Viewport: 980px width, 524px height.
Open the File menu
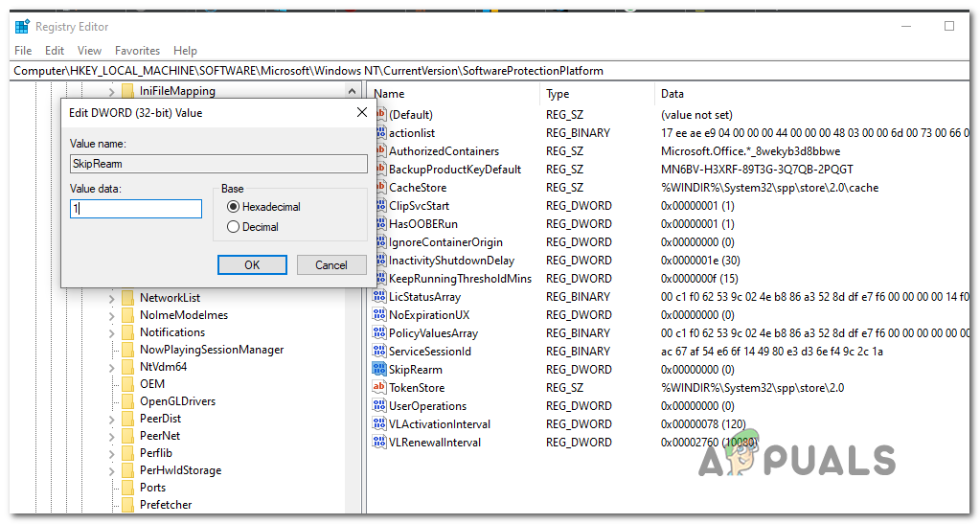coord(23,51)
